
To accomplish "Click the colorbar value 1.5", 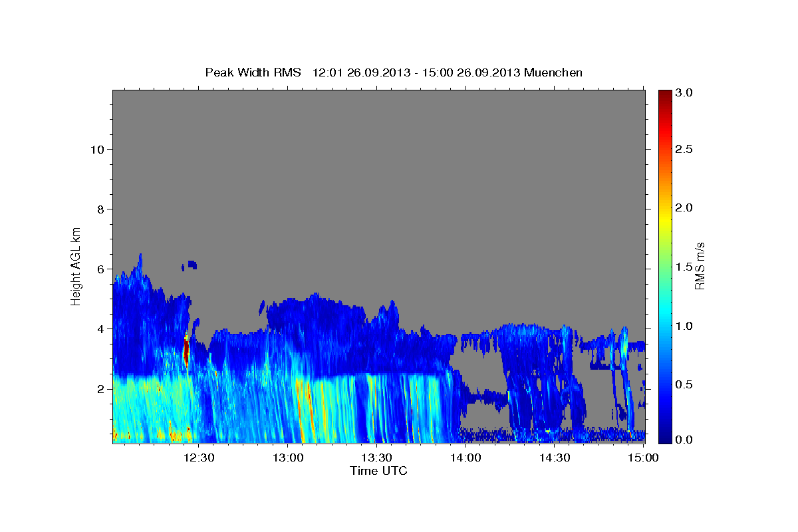I will [685, 267].
